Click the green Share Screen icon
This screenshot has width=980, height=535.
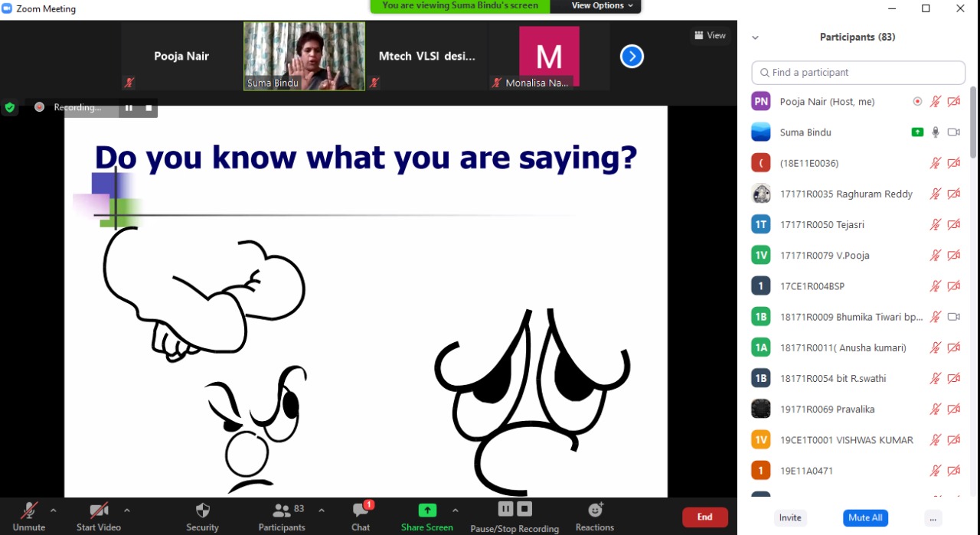point(427,511)
